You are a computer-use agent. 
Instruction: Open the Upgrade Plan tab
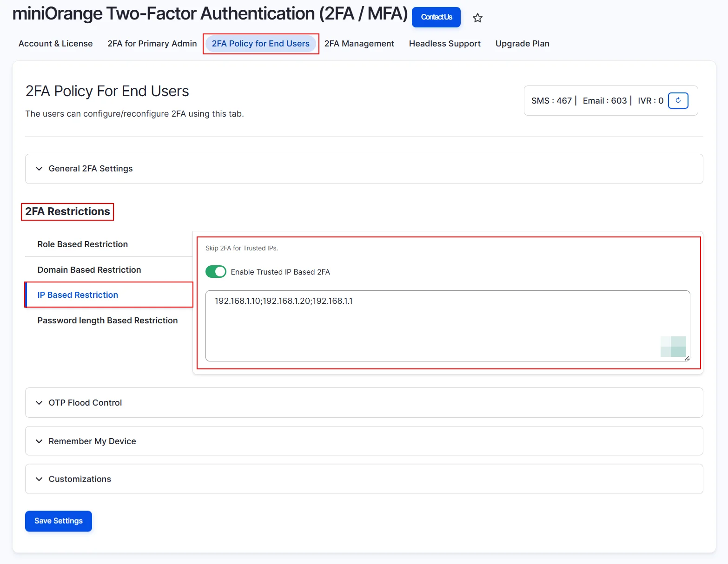click(x=523, y=44)
